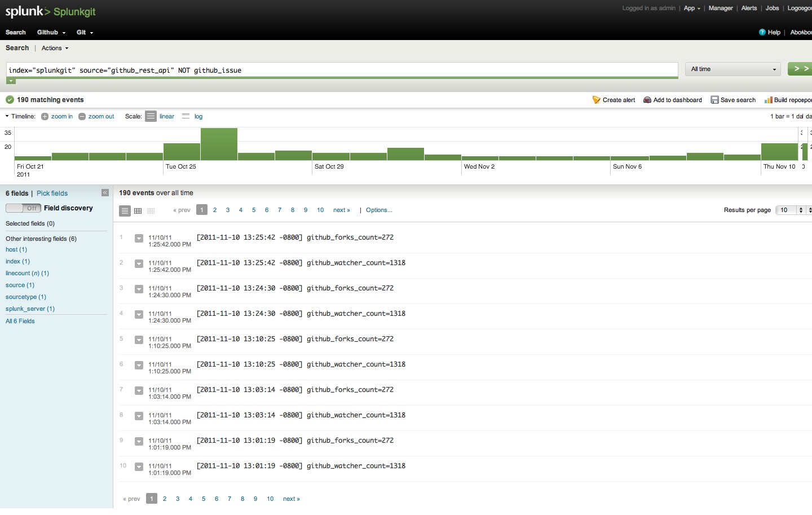Click the Build report chart icon
The width and height of the screenshot is (812, 515).
click(768, 100)
